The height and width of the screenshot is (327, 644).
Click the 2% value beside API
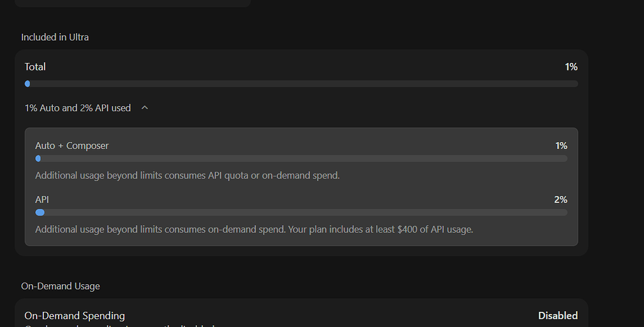pos(560,199)
